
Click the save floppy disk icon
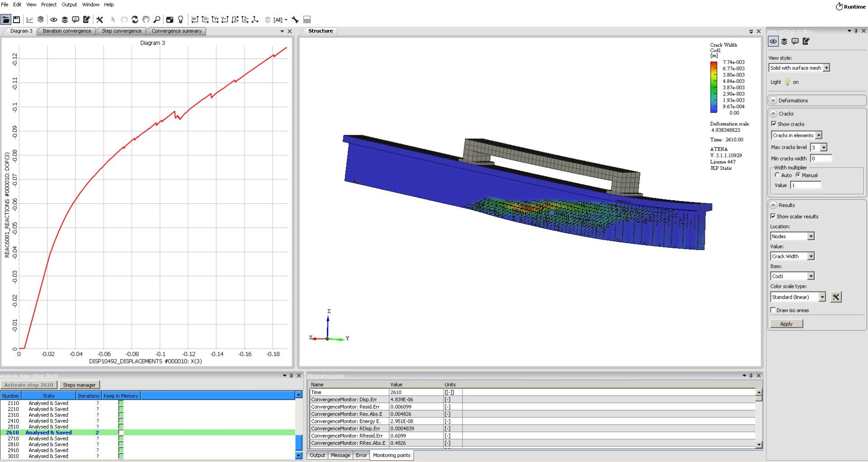[x=16, y=19]
